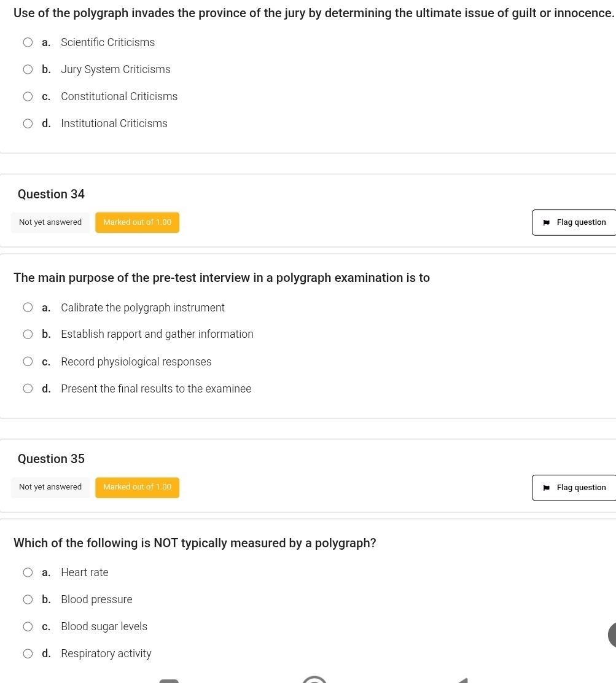Image resolution: width=616 pixels, height=683 pixels.
Task: Select Blood sugar levels answer
Action: point(28,626)
